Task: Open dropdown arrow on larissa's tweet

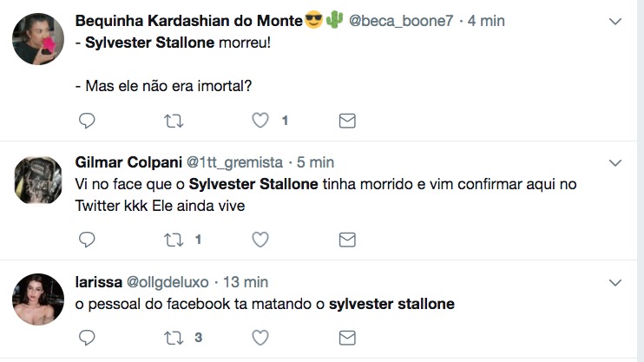Action: [x=615, y=282]
